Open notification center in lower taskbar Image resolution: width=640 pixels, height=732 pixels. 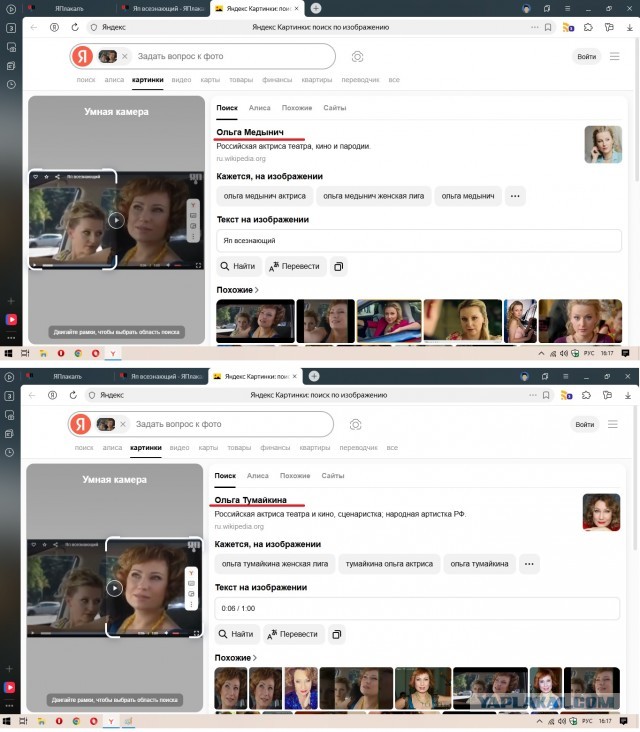(x=624, y=721)
